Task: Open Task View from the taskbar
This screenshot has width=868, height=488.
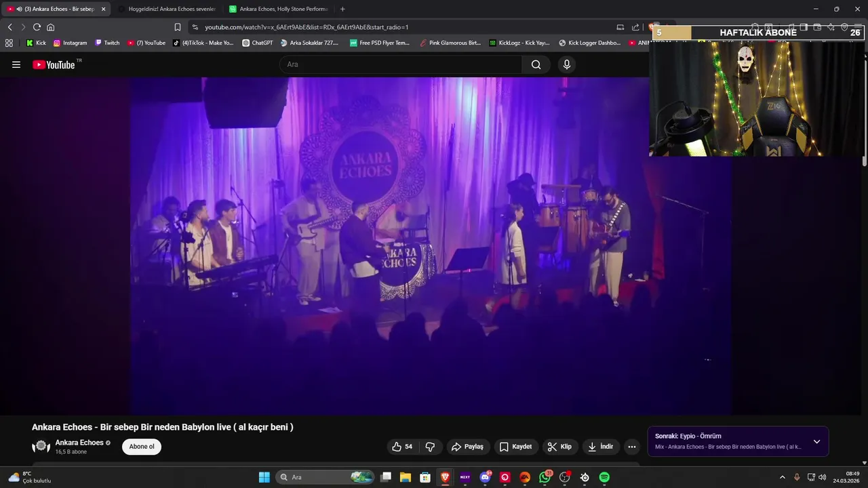Action: click(x=386, y=477)
